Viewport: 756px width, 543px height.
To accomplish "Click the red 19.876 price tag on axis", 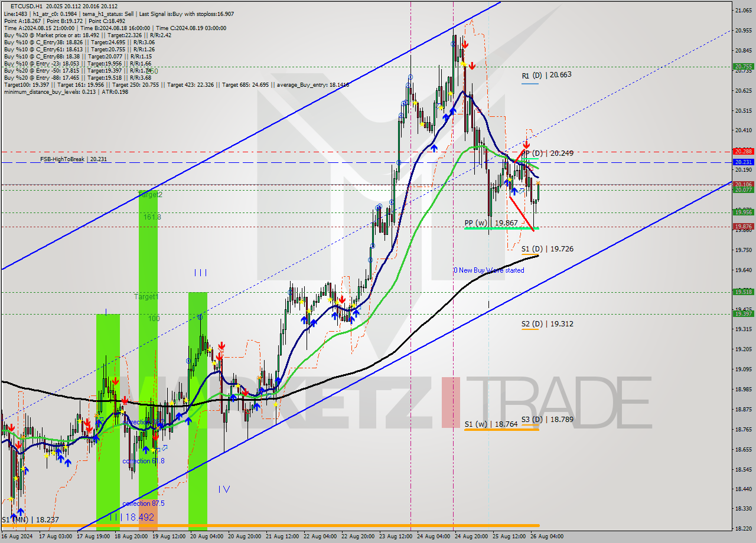I will (x=743, y=226).
